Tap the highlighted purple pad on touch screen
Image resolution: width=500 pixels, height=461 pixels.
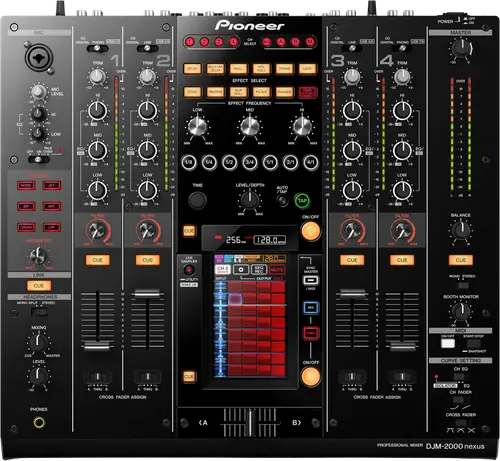point(235,299)
